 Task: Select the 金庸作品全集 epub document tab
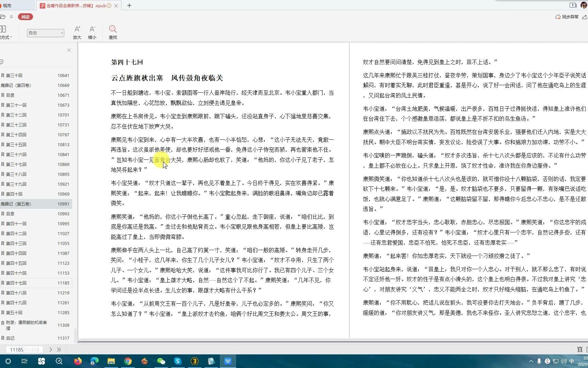[x=76, y=5]
